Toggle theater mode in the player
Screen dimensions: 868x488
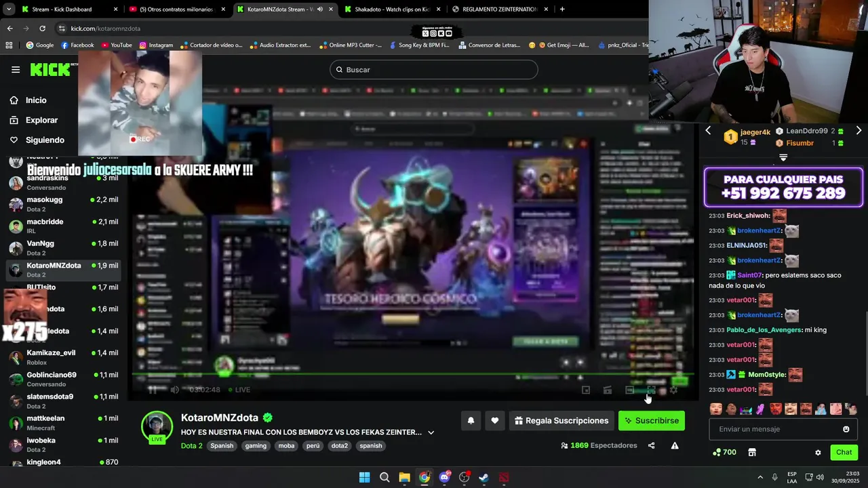(x=629, y=390)
